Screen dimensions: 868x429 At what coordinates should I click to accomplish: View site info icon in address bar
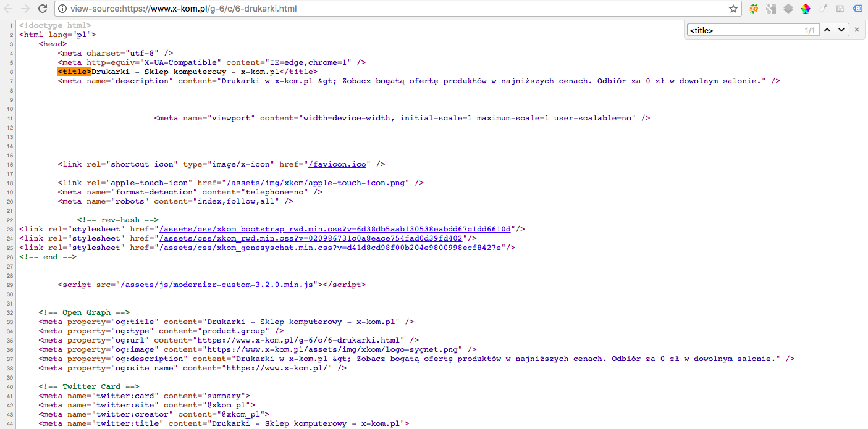pyautogui.click(x=64, y=9)
